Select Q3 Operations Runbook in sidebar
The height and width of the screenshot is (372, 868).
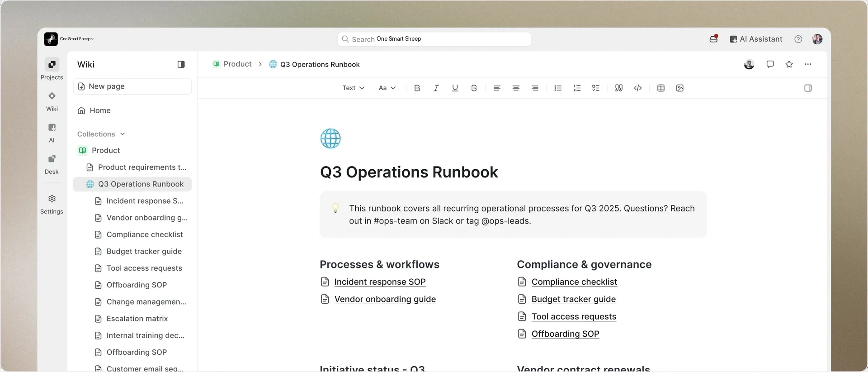click(x=132, y=184)
